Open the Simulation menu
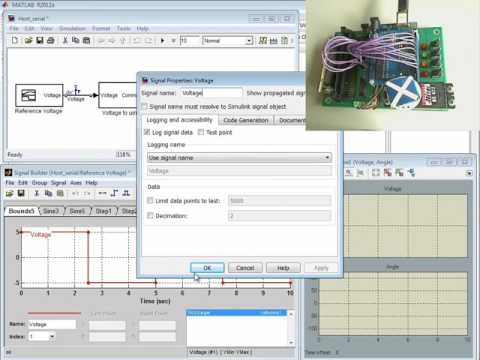Screen dimensions: 480x360 pos(72,28)
